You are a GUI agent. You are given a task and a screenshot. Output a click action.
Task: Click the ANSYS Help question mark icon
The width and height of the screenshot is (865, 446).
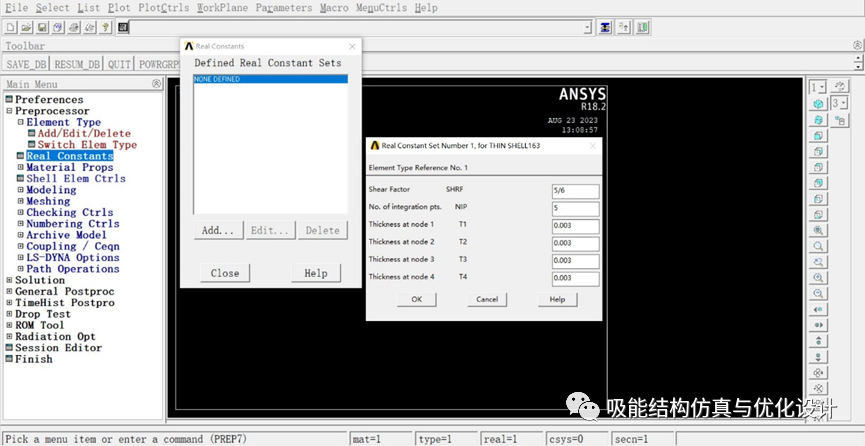pyautogui.click(x=105, y=27)
